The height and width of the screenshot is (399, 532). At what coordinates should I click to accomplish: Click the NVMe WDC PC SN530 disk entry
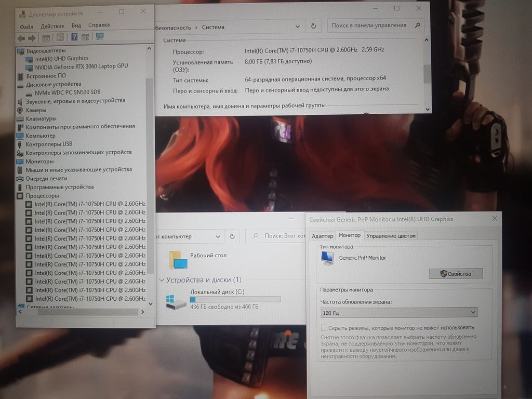(x=67, y=92)
